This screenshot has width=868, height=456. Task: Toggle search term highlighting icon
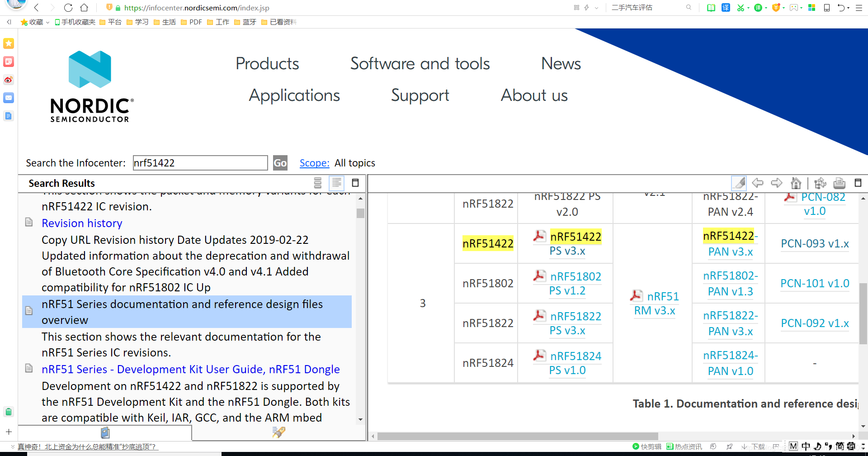tap(739, 183)
